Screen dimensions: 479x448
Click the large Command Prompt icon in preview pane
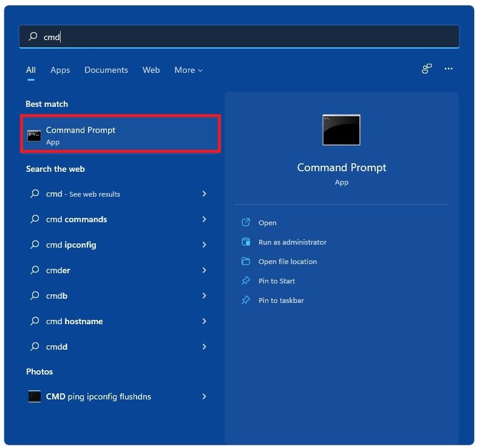[x=341, y=130]
